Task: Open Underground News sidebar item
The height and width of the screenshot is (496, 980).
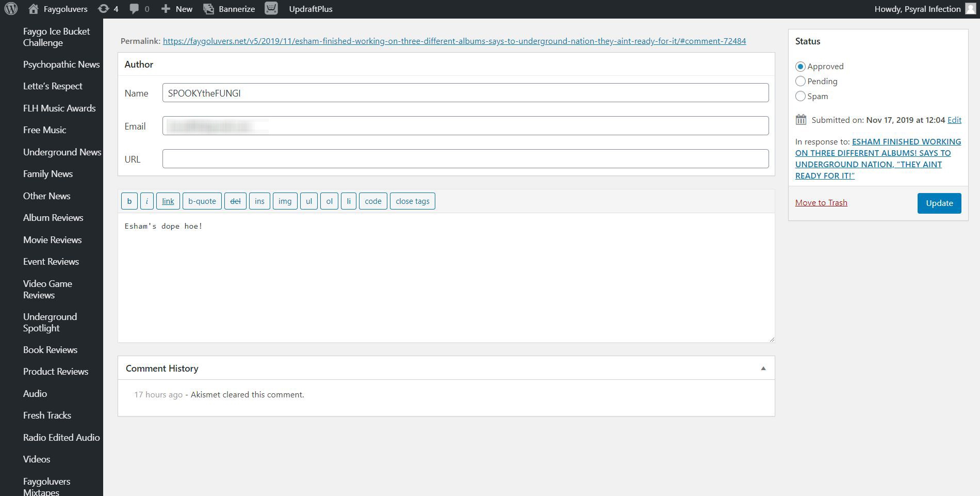Action: 62,152
